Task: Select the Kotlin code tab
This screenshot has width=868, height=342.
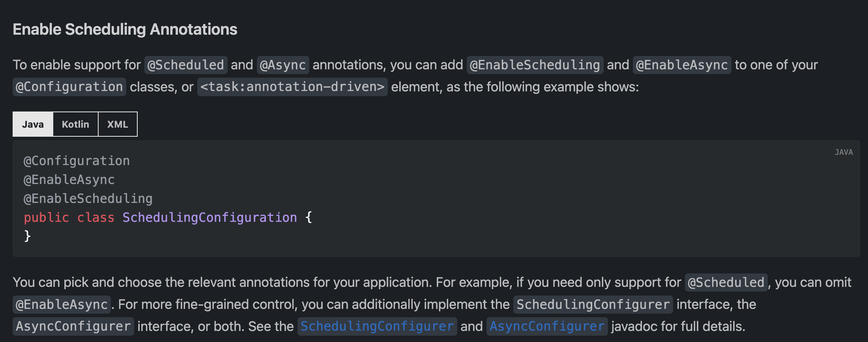Action: click(x=75, y=124)
